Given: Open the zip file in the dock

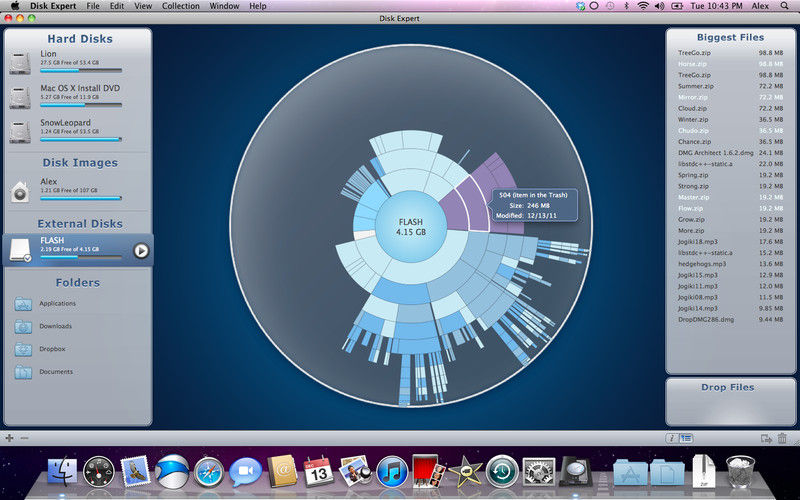Looking at the screenshot, I should [704, 471].
